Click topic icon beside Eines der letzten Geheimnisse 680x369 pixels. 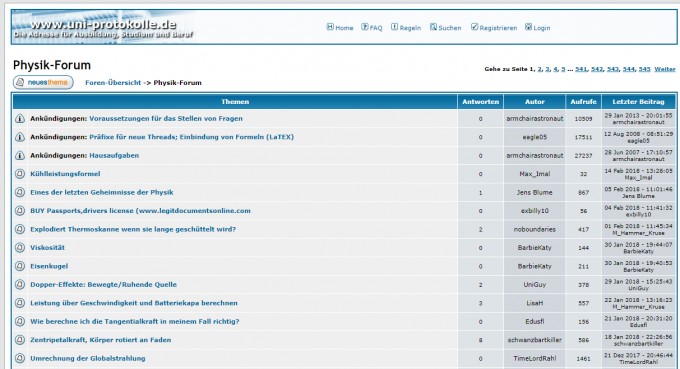pyautogui.click(x=20, y=192)
